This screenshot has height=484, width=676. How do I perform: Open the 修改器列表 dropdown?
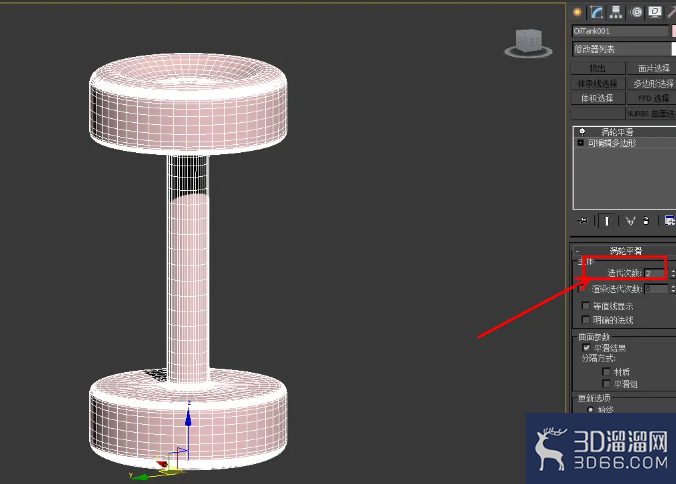pos(624,49)
